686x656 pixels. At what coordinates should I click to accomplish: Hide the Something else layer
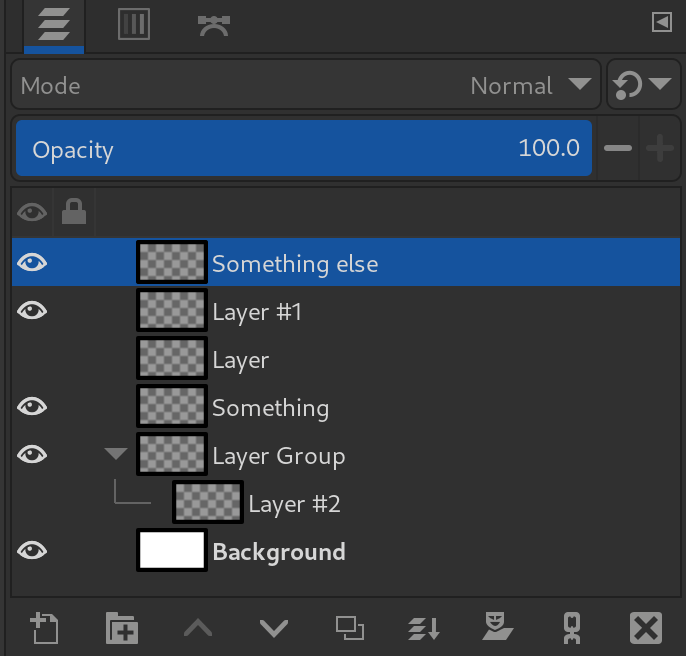[x=32, y=263]
